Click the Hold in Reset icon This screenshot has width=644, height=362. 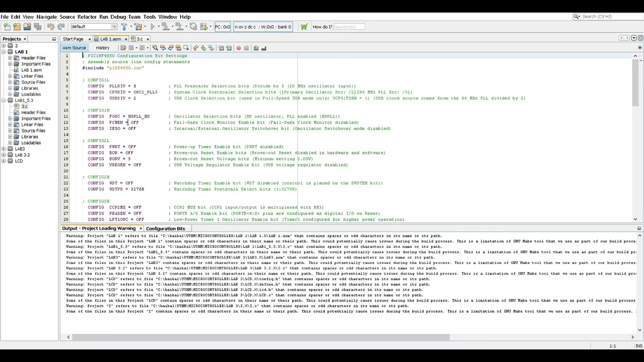tap(193, 27)
